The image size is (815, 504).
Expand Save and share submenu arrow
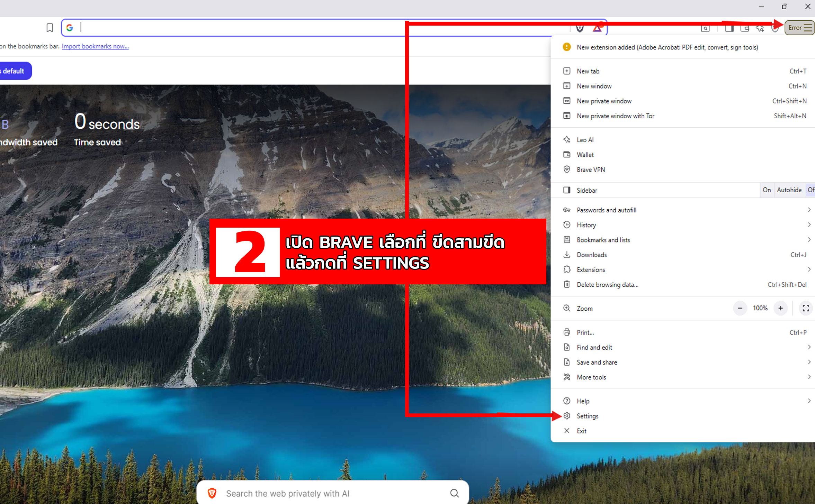809,362
